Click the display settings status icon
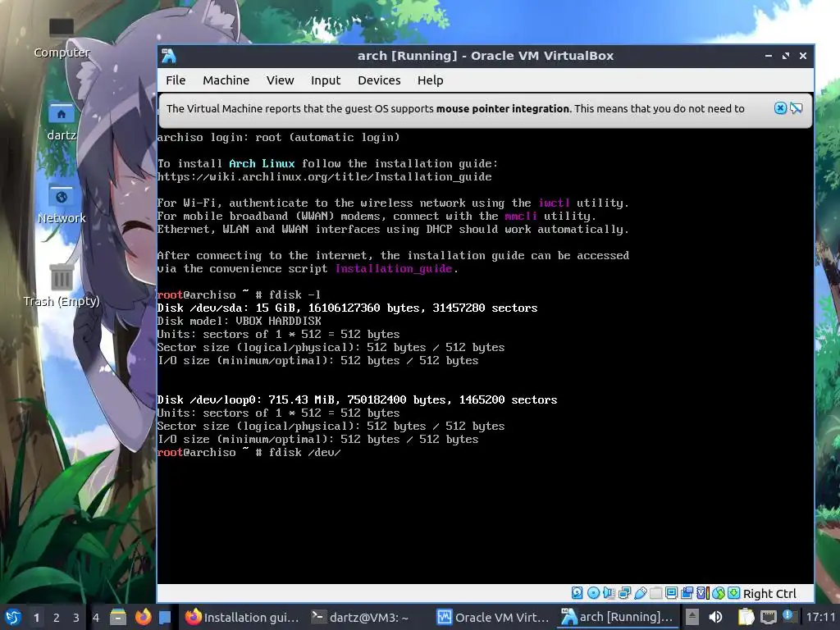The width and height of the screenshot is (840, 630). (x=671, y=592)
